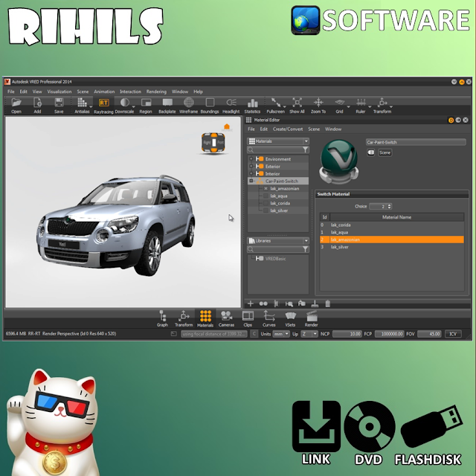Select lak_corida row in Switch Material table
The image size is (476, 476).
point(392,225)
